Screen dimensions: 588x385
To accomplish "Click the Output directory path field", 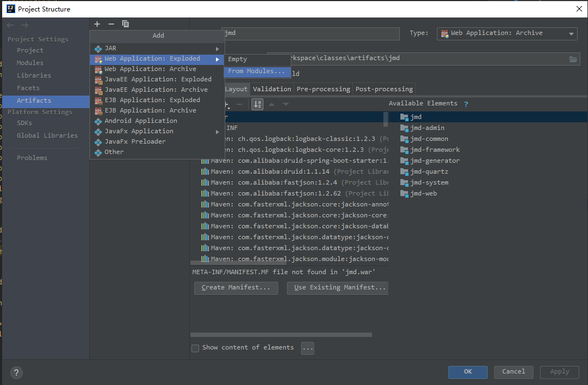I will point(424,58).
